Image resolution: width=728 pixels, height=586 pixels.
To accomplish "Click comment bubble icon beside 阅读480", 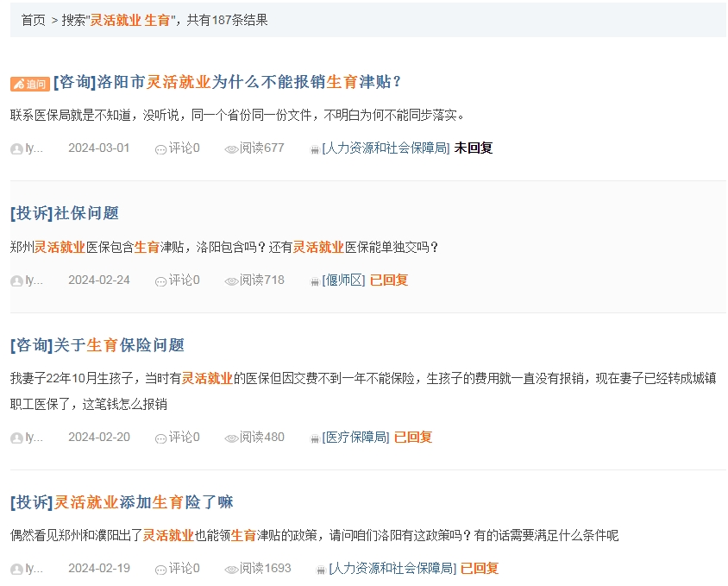I will pyautogui.click(x=160, y=438).
